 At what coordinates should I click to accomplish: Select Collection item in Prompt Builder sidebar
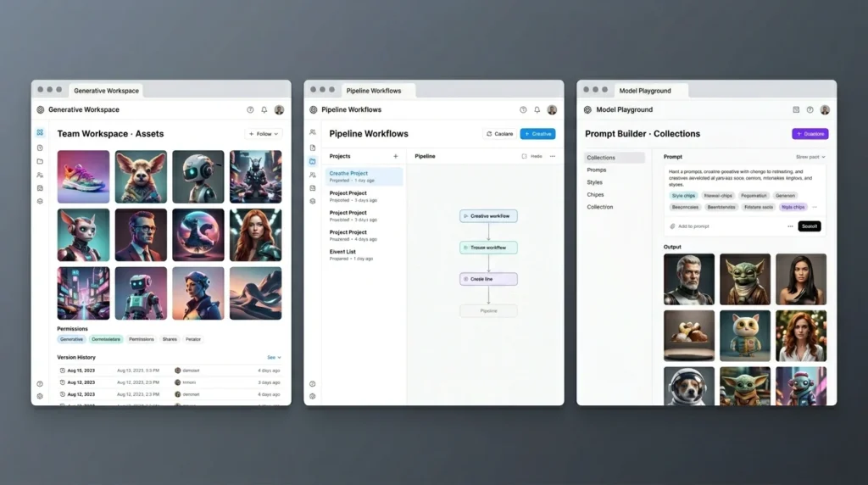click(x=600, y=207)
